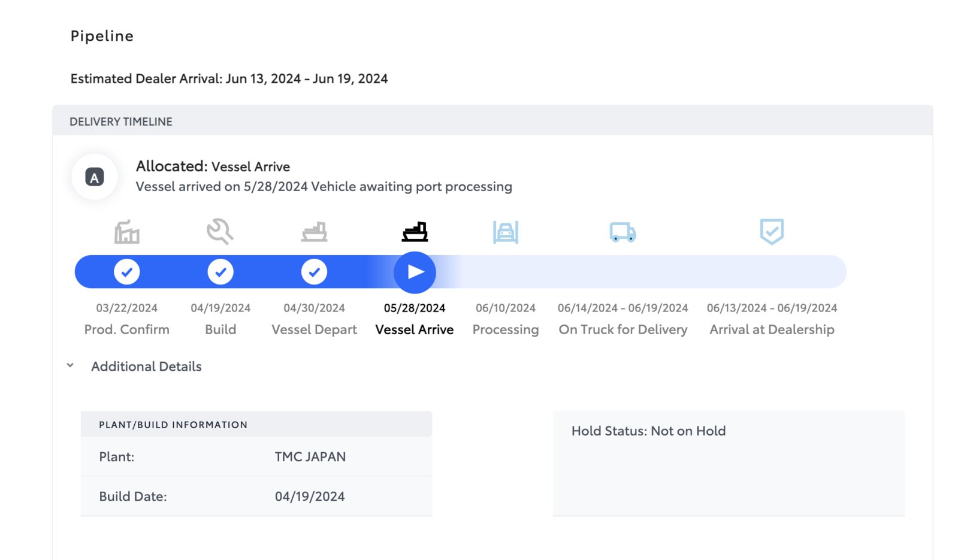The width and height of the screenshot is (958, 560).
Task: Click the 06/13/2024 - 06/19/2024 date range
Action: 772,308
